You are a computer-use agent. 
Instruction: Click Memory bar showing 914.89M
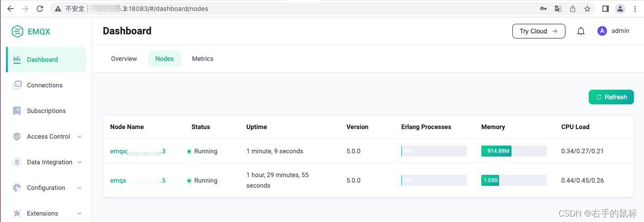514,151
